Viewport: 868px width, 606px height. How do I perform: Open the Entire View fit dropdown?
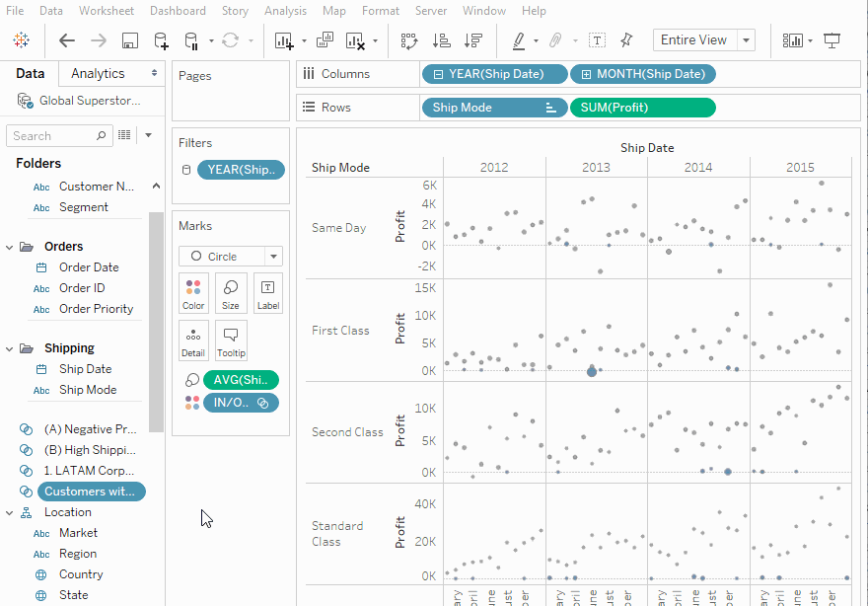click(x=747, y=40)
